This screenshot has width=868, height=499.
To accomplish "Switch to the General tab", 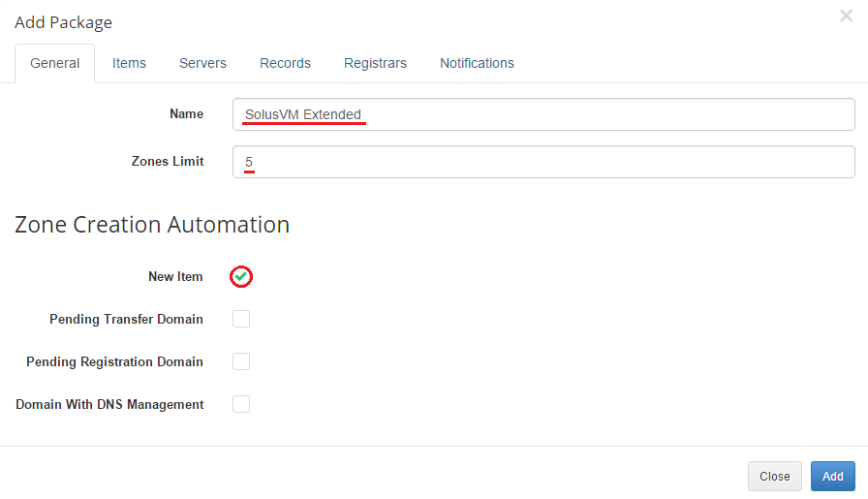I will tap(55, 63).
